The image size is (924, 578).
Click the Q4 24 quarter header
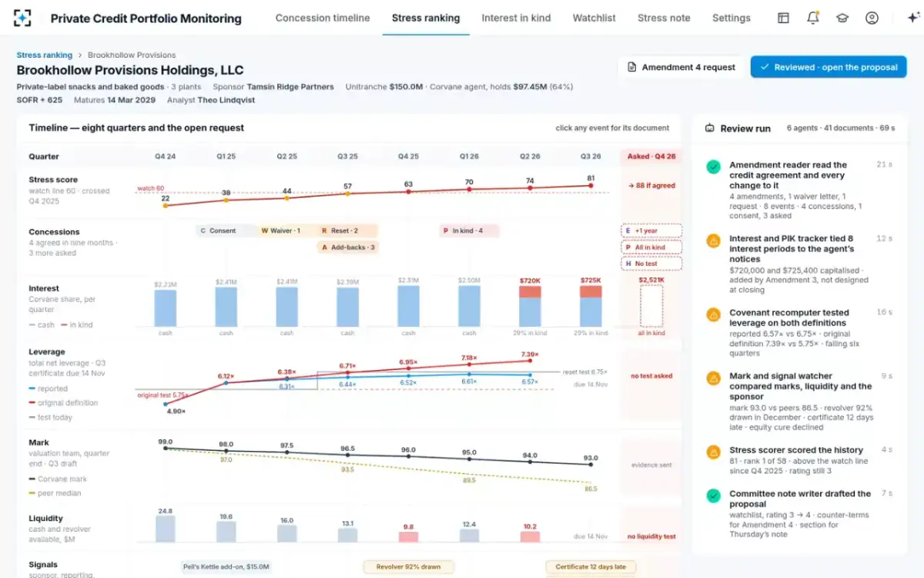pos(165,156)
